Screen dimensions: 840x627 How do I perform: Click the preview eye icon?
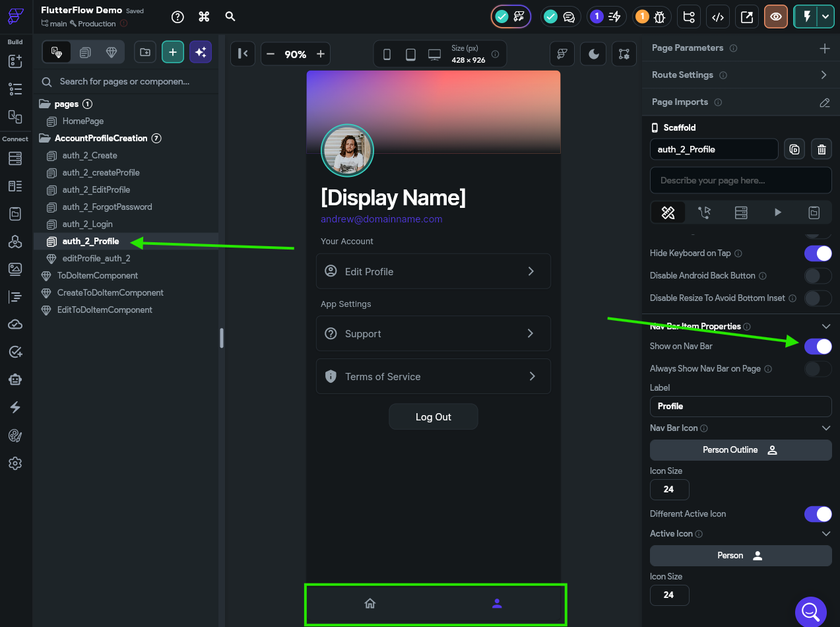tap(776, 17)
